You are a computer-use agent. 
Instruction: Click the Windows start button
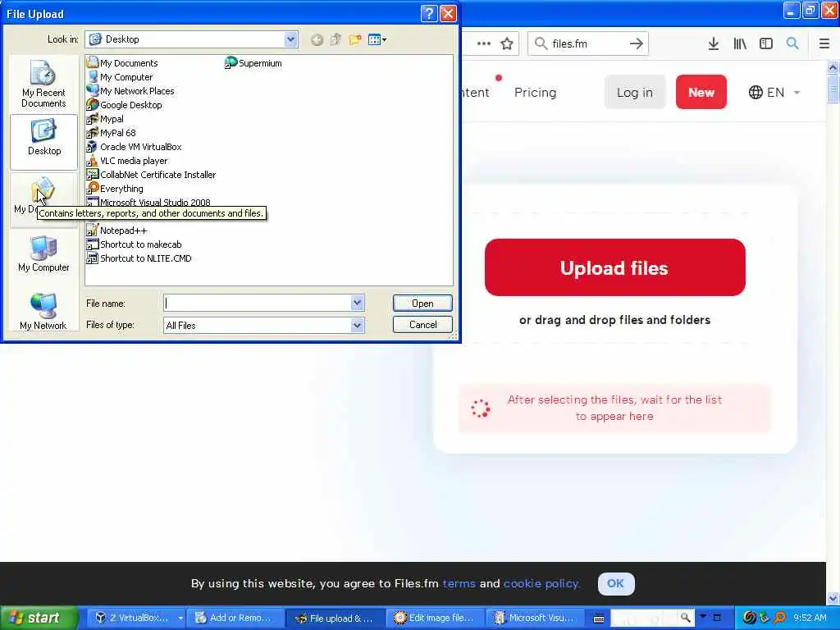(x=39, y=618)
